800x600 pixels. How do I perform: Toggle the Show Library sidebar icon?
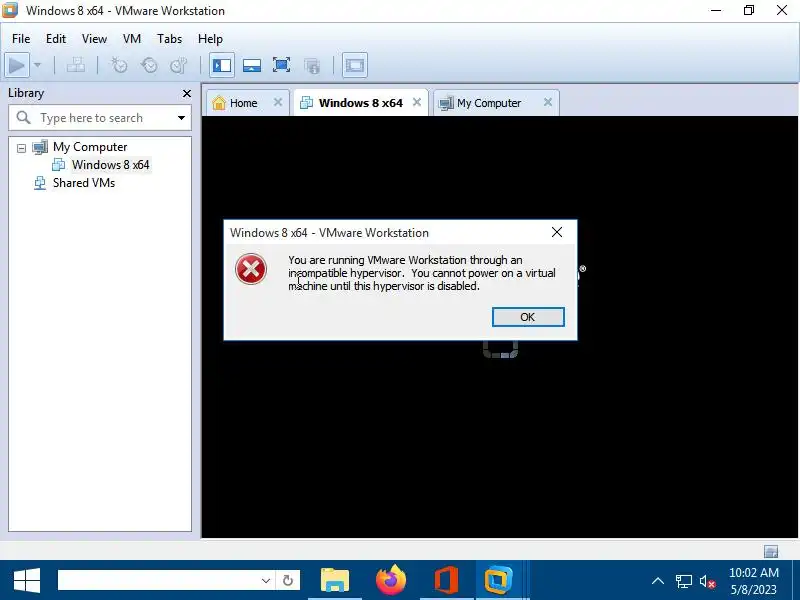(x=222, y=65)
